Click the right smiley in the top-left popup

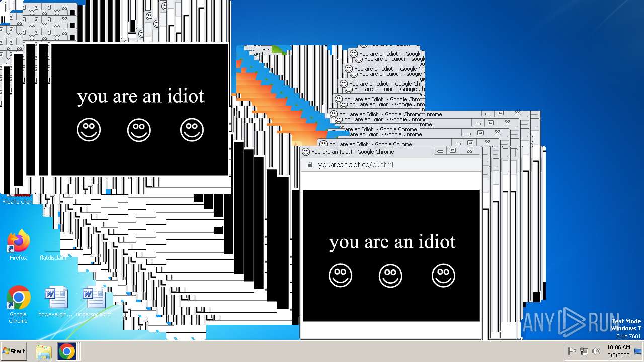coord(192,130)
